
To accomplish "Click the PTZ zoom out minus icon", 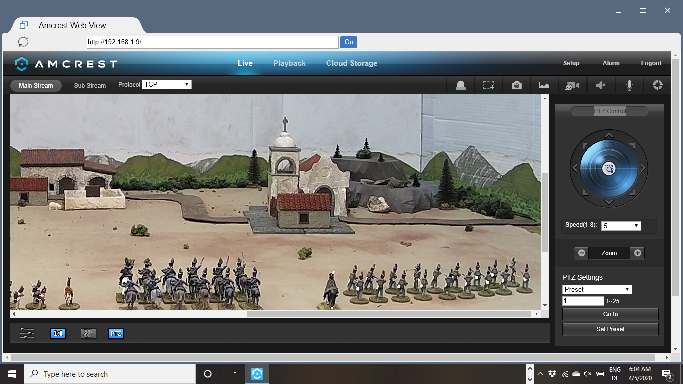I will coord(582,253).
